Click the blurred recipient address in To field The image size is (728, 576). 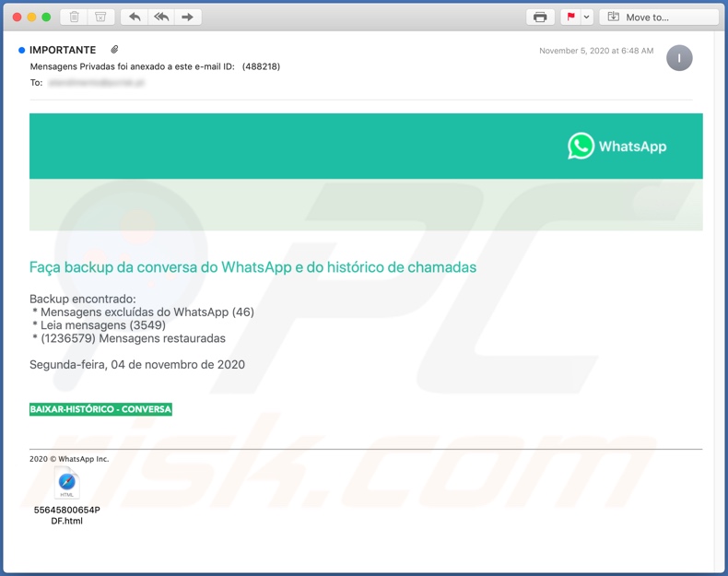click(97, 83)
